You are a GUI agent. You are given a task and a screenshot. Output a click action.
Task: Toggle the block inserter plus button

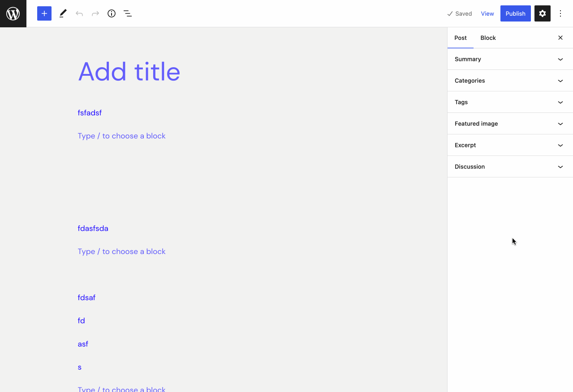[44, 13]
